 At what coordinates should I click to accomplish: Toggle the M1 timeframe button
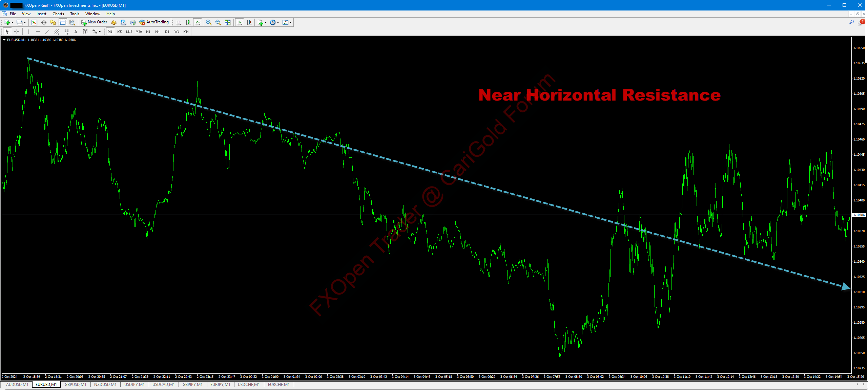pos(110,31)
